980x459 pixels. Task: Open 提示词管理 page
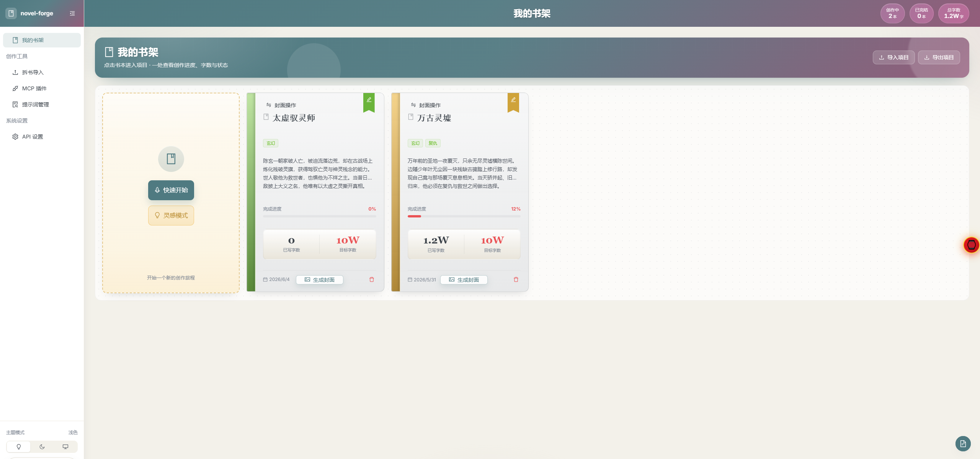coord(42,105)
